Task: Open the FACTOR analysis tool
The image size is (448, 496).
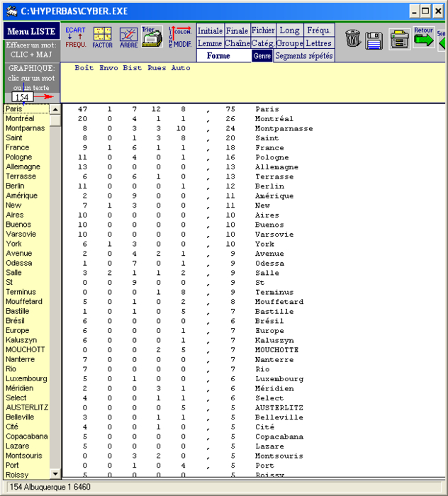Action: pyautogui.click(x=102, y=38)
